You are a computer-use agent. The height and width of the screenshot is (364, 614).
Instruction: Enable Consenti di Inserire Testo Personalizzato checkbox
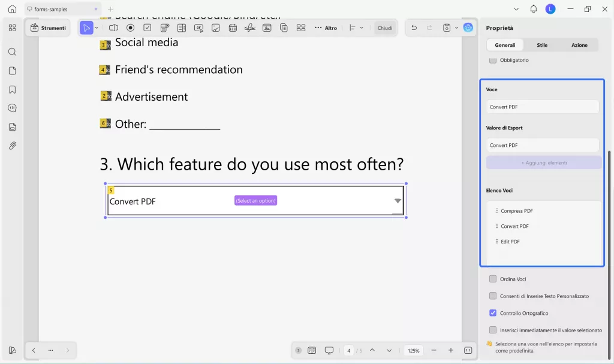click(x=493, y=296)
